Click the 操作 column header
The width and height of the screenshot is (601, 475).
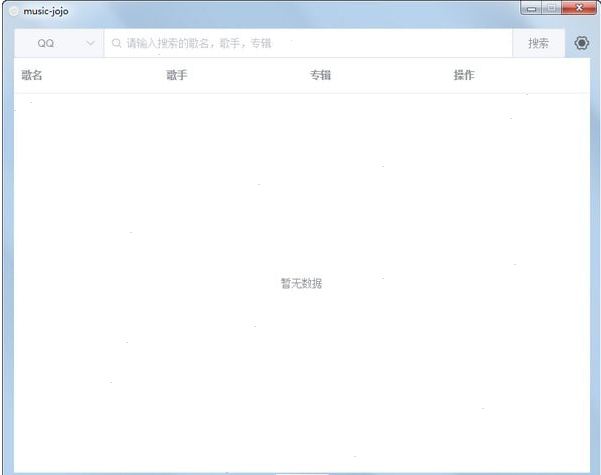tap(464, 75)
